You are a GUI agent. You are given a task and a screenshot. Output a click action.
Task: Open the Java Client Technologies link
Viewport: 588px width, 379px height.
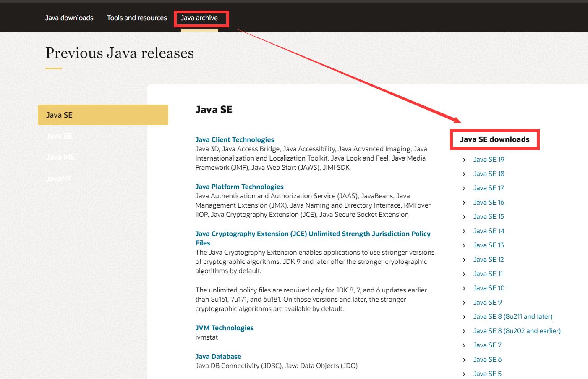tap(235, 139)
